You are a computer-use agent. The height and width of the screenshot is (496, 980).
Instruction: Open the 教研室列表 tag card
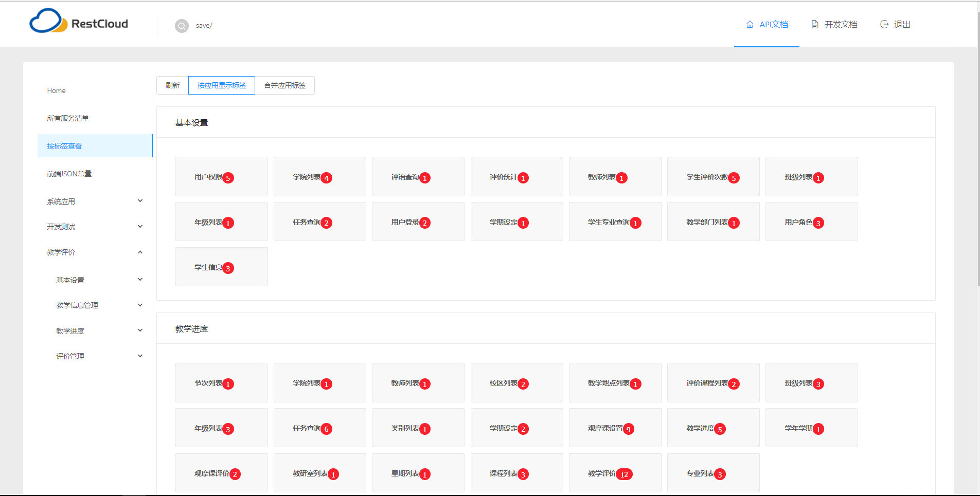(x=320, y=473)
